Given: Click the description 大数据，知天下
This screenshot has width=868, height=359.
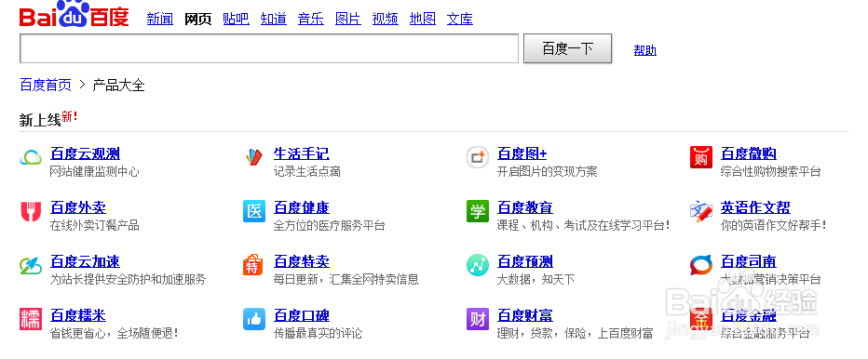Looking at the screenshot, I should click(x=536, y=279).
